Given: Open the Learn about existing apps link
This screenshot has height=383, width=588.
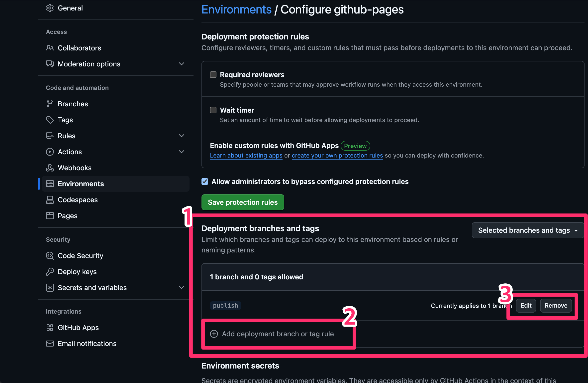Looking at the screenshot, I should tap(246, 156).
